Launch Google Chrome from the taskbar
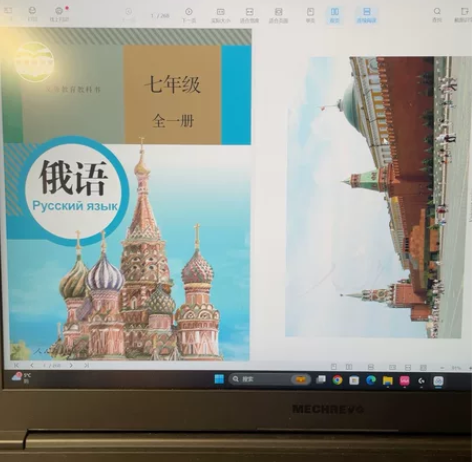The image size is (472, 462). coord(337,380)
